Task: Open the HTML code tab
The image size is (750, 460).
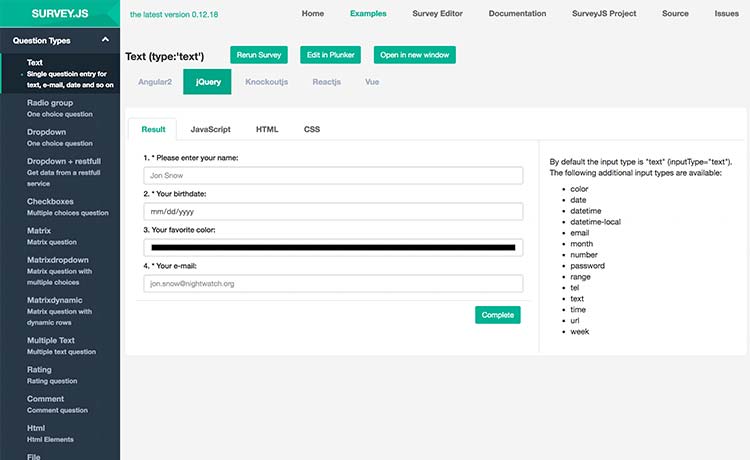Action: 267,129
